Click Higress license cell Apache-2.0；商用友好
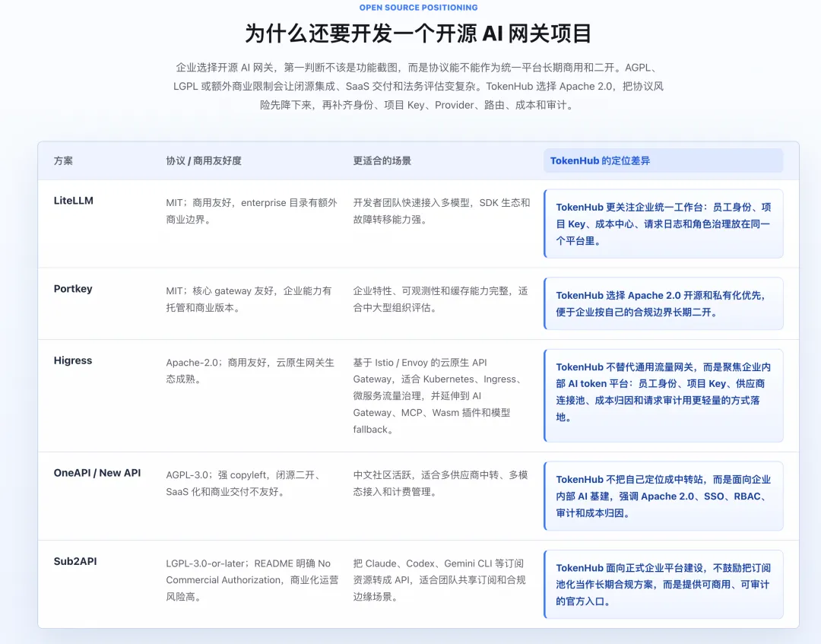 [x=250, y=371]
